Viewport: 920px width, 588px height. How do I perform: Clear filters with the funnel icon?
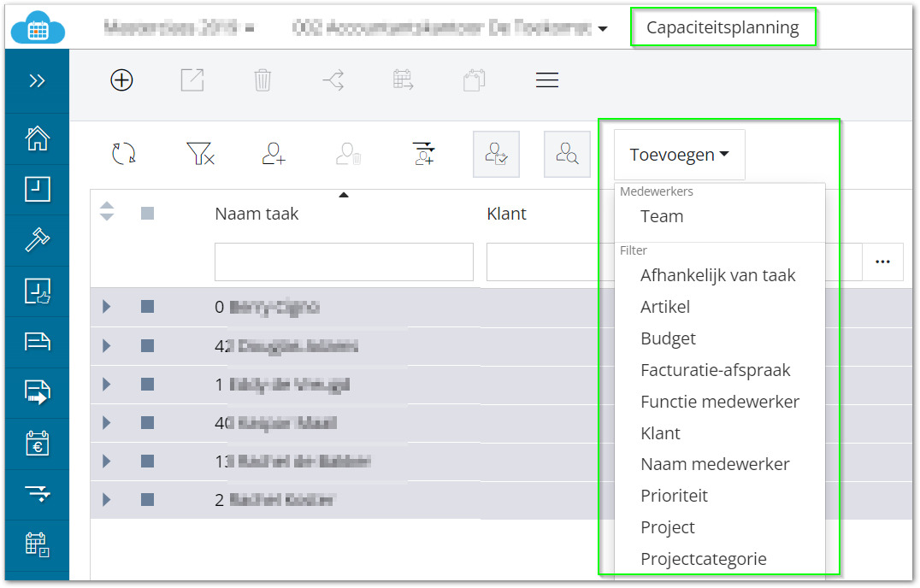tap(200, 154)
